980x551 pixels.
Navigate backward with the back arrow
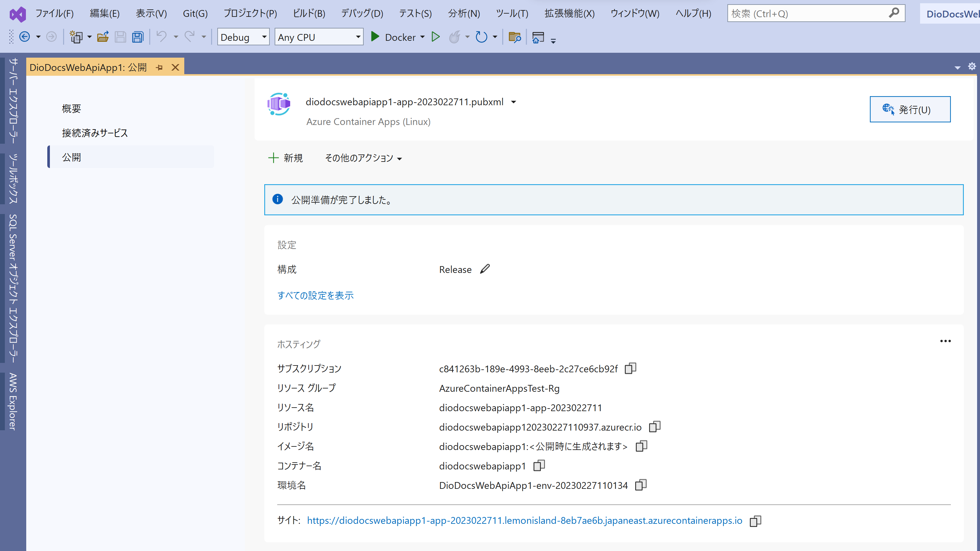(x=24, y=37)
